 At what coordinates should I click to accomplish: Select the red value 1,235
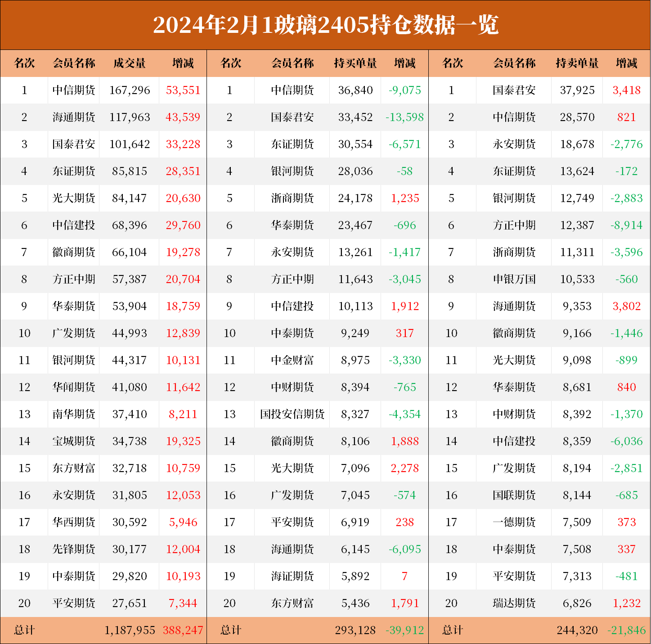(405, 198)
